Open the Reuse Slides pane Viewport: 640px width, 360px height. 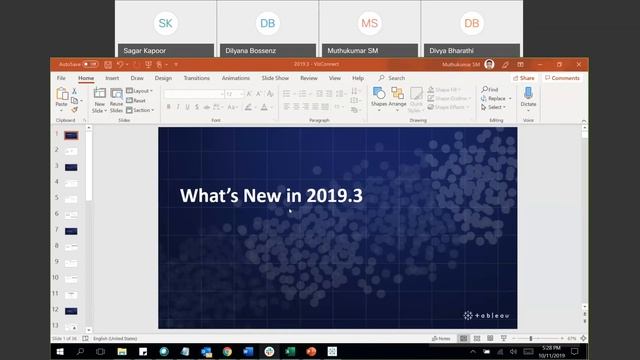point(116,100)
